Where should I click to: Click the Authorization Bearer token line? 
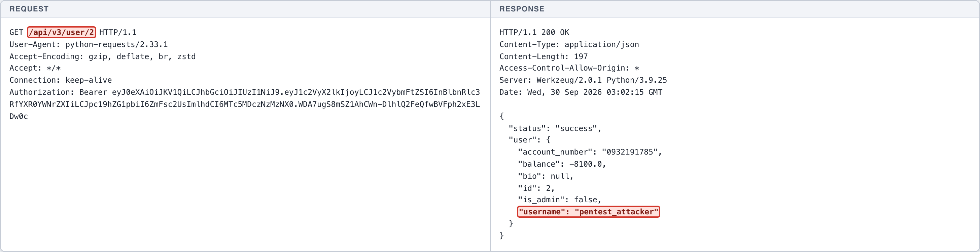coord(245,104)
